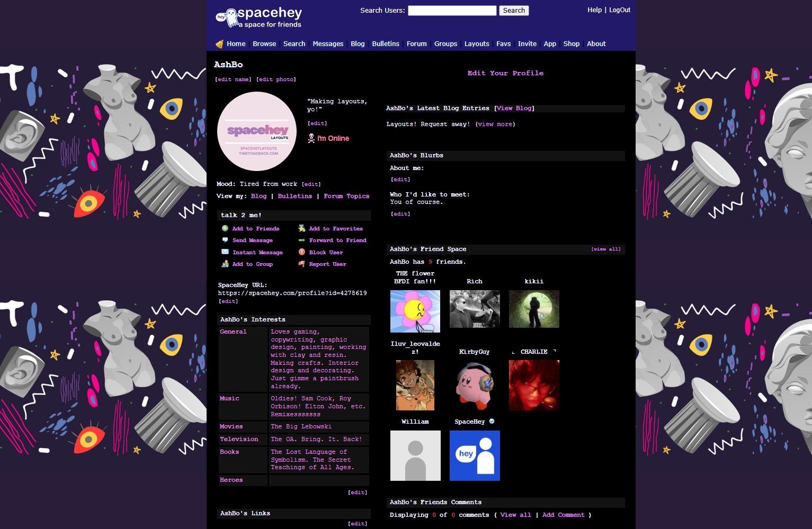This screenshot has height=529, width=812.
Task: Click the Forward to Friend arrow icon
Action: (x=301, y=240)
